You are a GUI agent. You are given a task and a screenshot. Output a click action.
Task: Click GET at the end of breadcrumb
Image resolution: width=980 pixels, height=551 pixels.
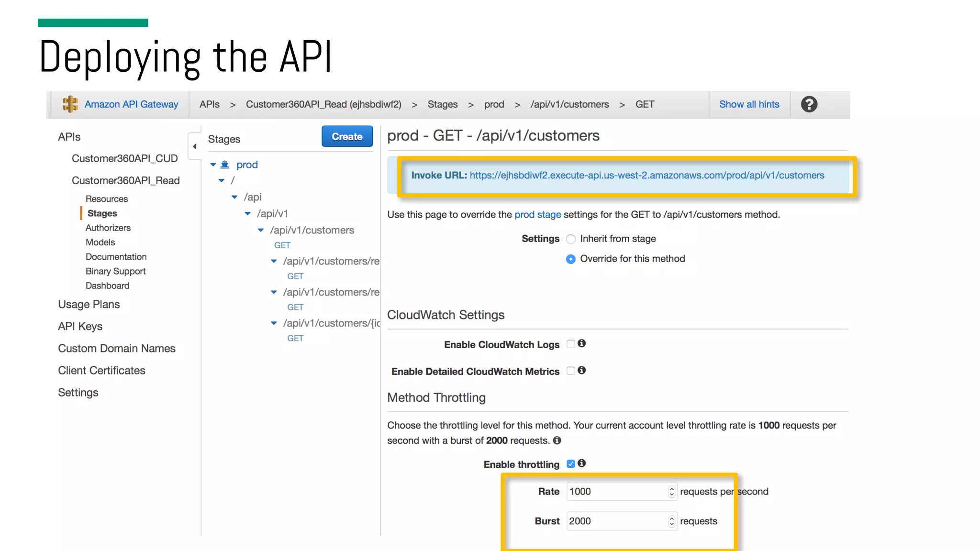click(x=645, y=104)
